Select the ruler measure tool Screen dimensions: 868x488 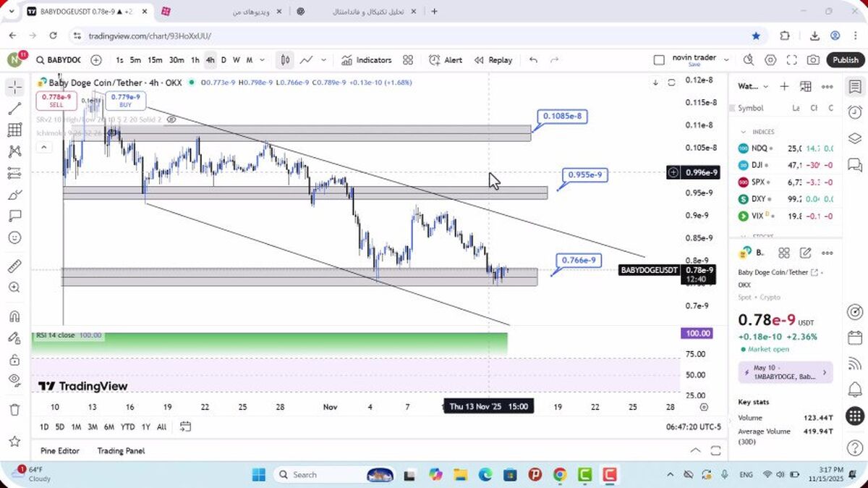pyautogui.click(x=14, y=266)
